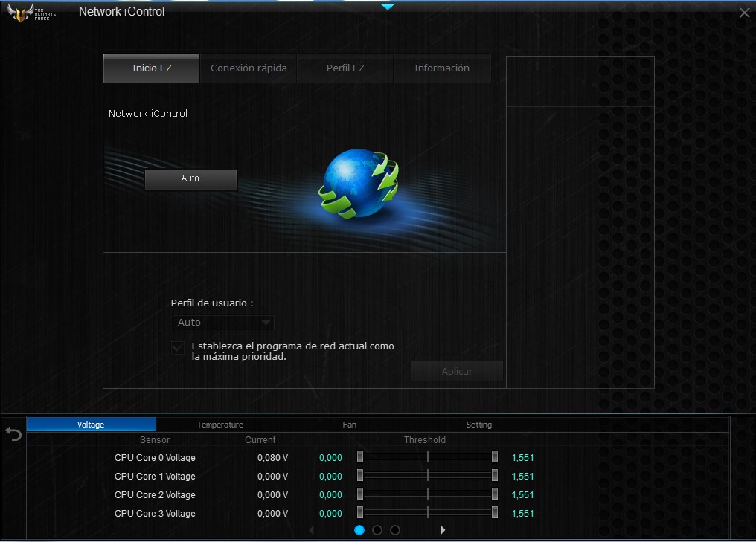This screenshot has height=542, width=756.
Task: Click CPU Core 2 upper threshold handle
Action: click(495, 494)
